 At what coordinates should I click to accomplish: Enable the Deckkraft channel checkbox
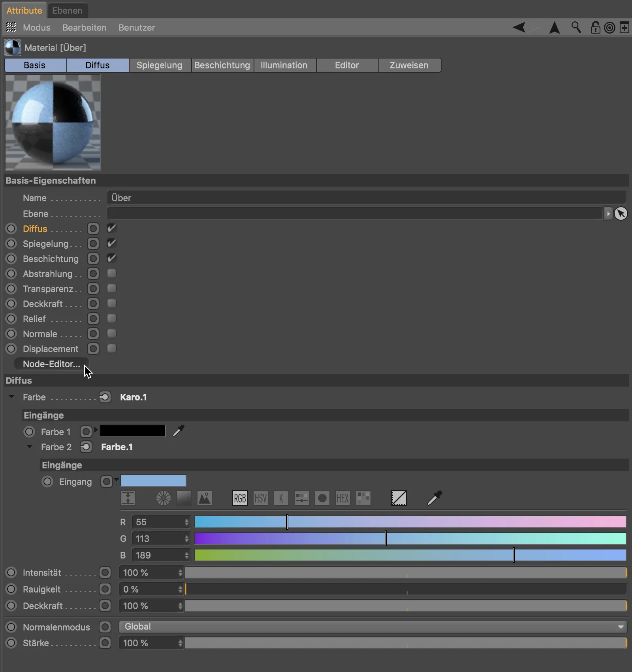point(112,303)
